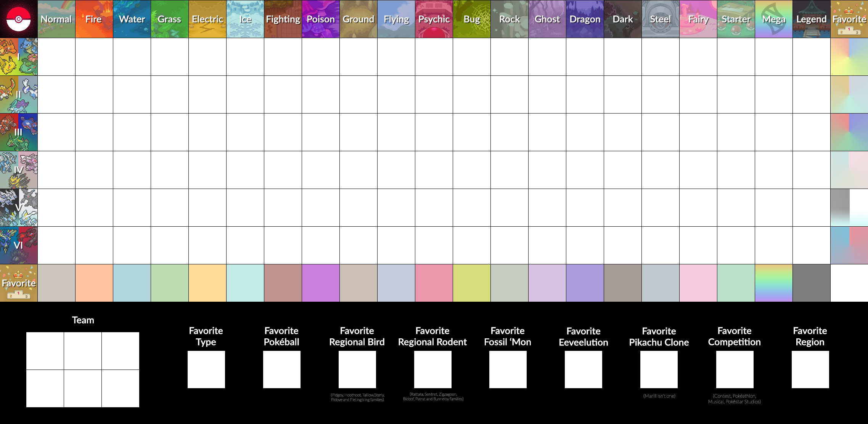Click the Generation III row icon
This screenshot has height=424, width=868.
19,132
